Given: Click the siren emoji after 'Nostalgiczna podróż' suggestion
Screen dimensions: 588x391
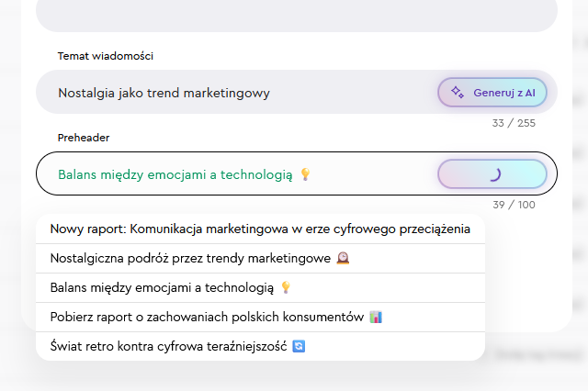Looking at the screenshot, I should click(343, 259).
